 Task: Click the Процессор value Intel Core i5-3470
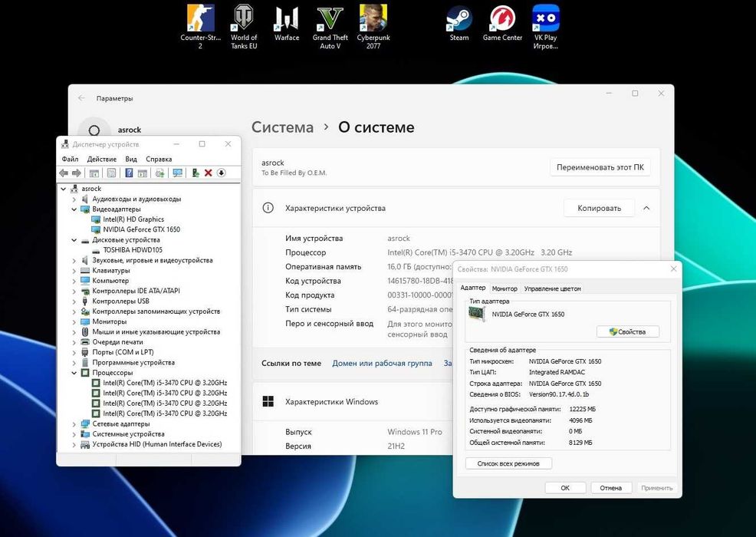(480, 252)
